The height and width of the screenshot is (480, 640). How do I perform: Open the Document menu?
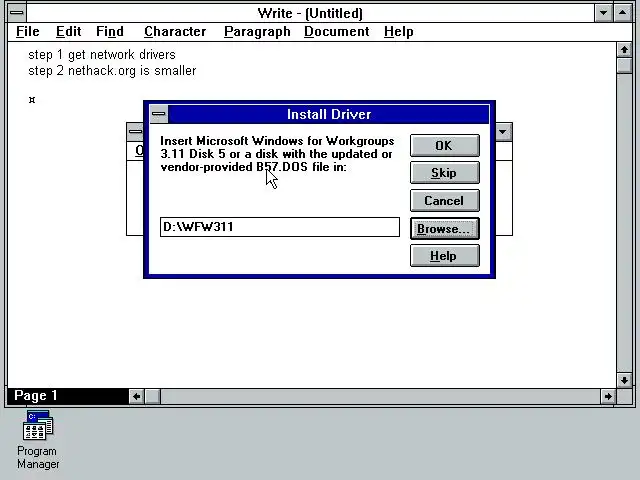point(337,31)
